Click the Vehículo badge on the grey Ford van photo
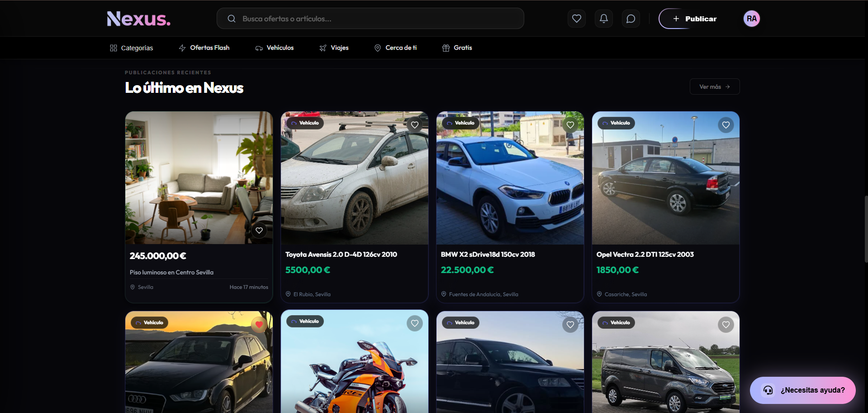The width and height of the screenshot is (868, 413). pyautogui.click(x=616, y=322)
